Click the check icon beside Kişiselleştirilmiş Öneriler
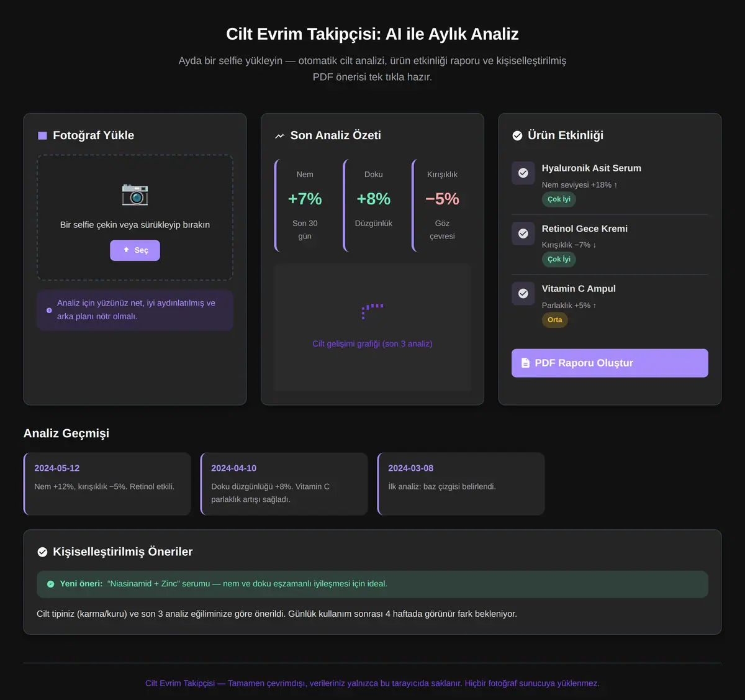 point(42,552)
